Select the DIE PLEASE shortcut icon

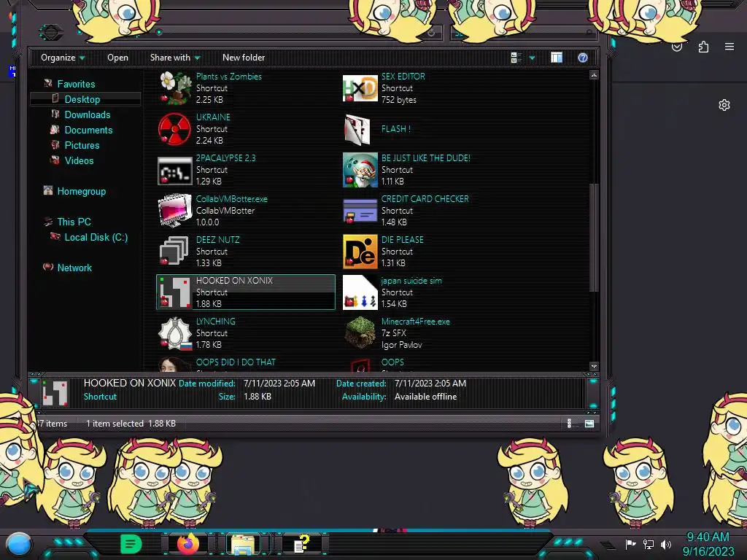coord(360,252)
